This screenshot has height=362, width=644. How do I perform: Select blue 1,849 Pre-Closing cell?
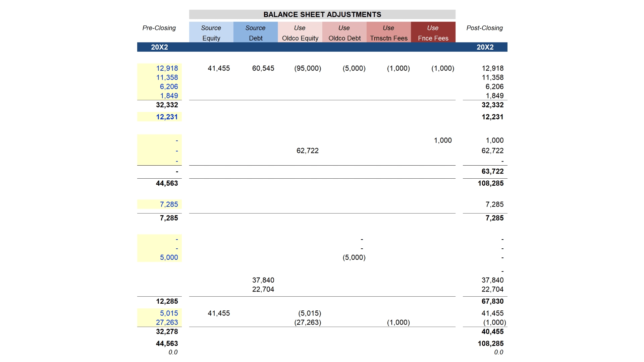tap(169, 96)
